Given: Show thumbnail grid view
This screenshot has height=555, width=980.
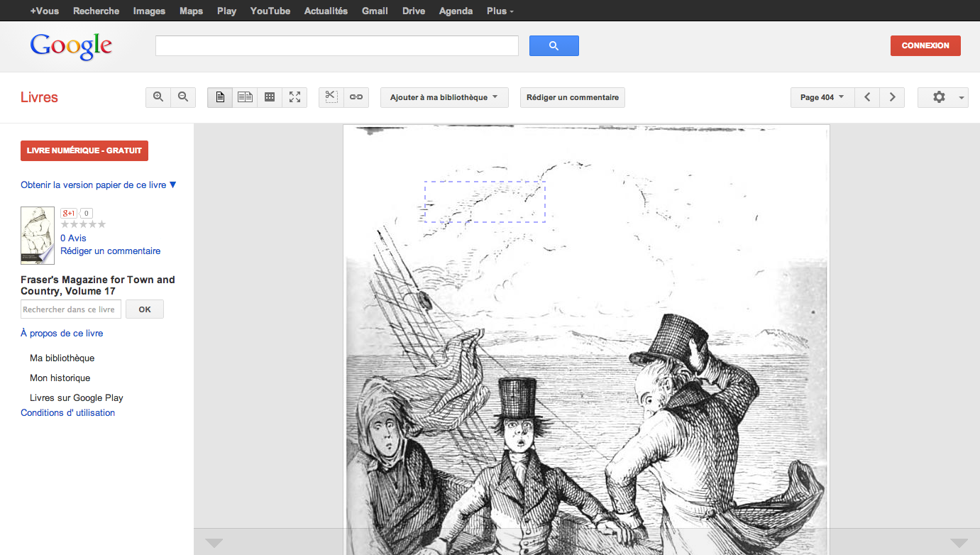Looking at the screenshot, I should 270,97.
